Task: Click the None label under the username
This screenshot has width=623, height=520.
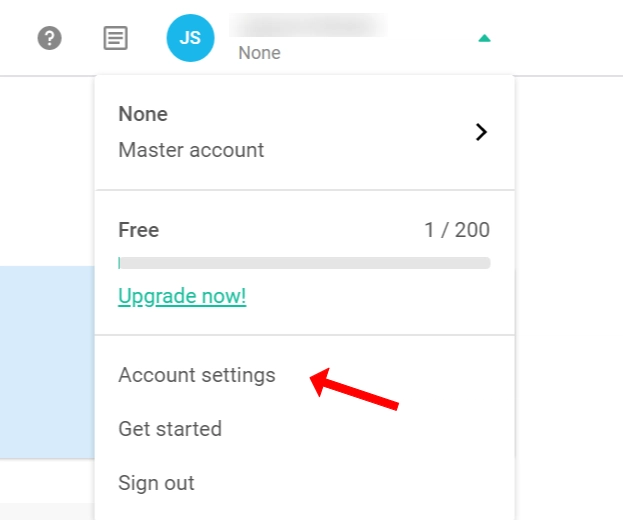Action: click(259, 53)
